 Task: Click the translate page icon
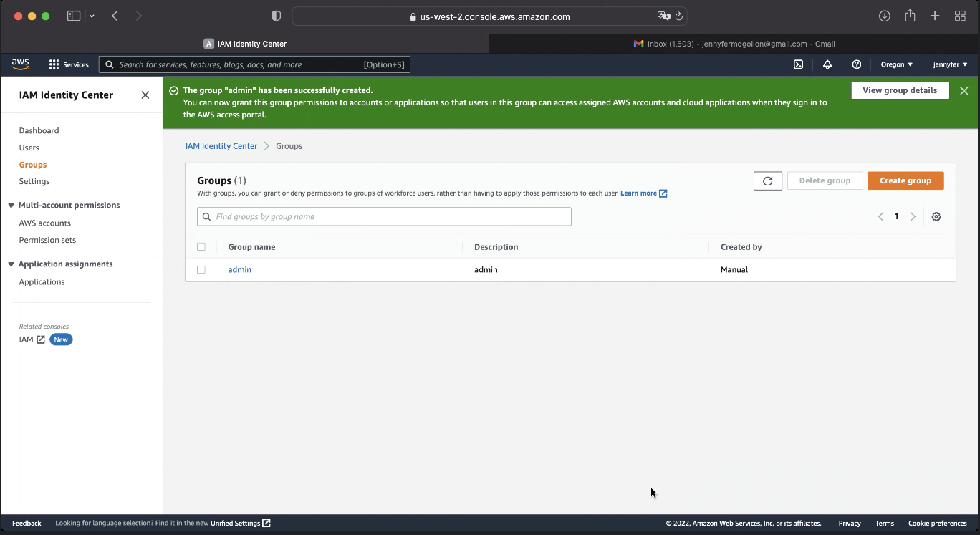663,16
